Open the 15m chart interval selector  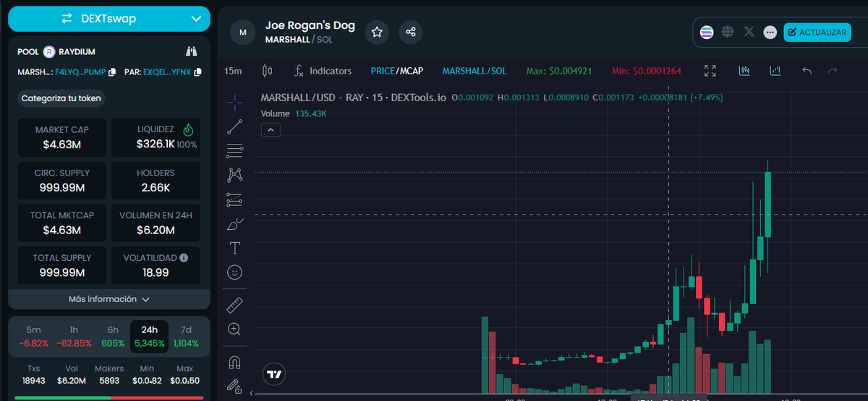point(233,71)
